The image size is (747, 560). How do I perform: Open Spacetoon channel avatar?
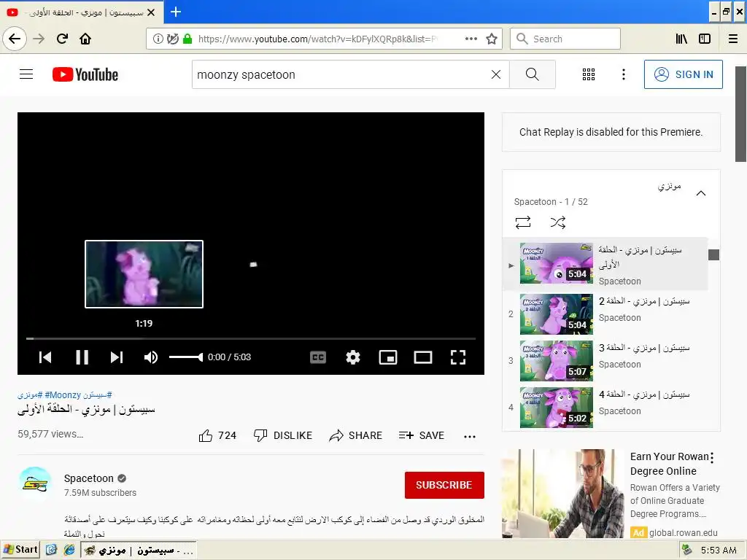pyautogui.click(x=35, y=484)
